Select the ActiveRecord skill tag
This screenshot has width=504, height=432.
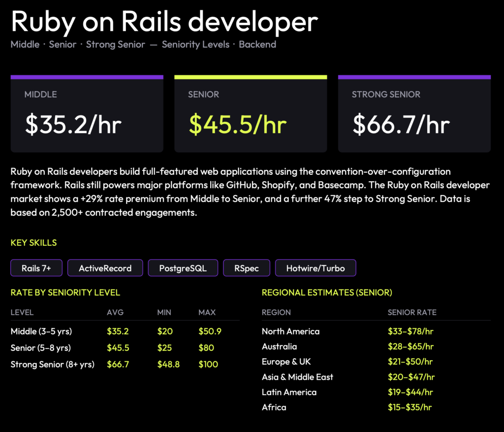[105, 268]
